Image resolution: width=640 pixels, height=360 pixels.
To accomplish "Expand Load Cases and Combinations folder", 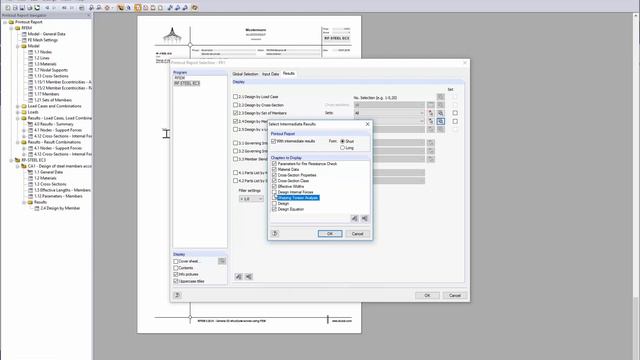I will coord(18,106).
